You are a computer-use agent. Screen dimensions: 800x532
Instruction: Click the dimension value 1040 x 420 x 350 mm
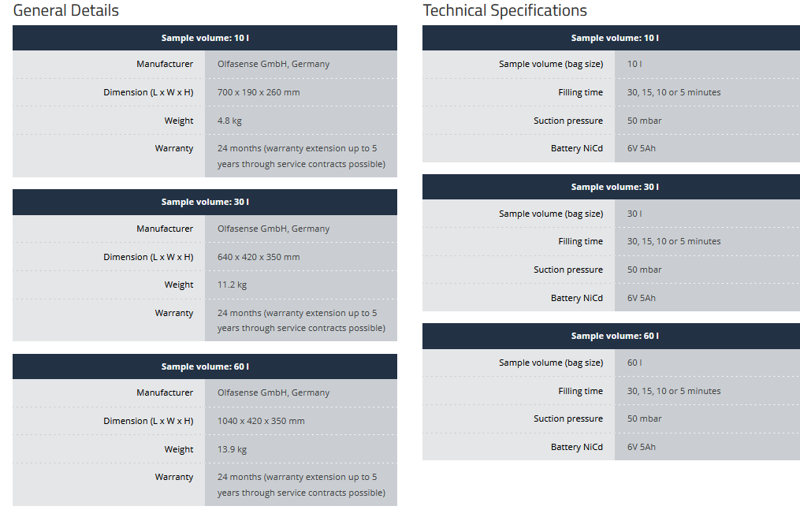tap(261, 421)
